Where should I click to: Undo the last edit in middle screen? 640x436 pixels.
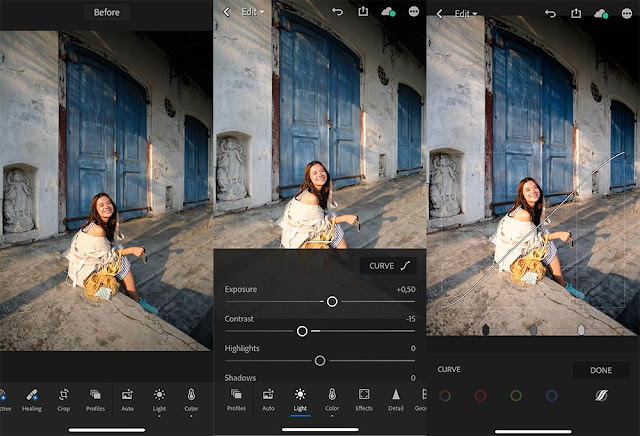coord(338,11)
